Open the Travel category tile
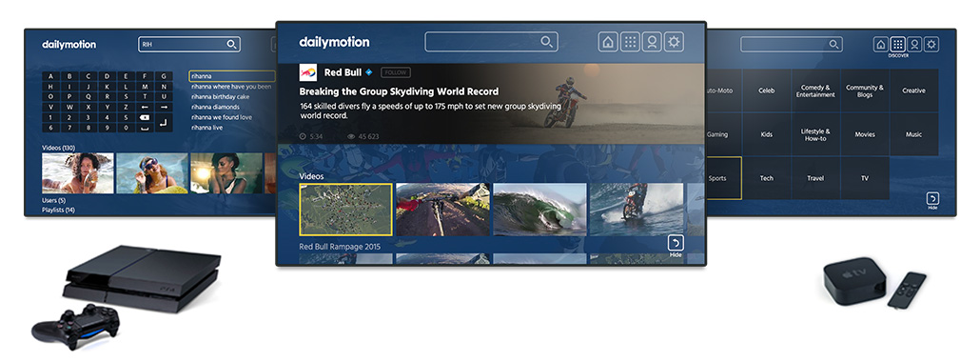Screen dimensions: 980x362 [x=815, y=178]
